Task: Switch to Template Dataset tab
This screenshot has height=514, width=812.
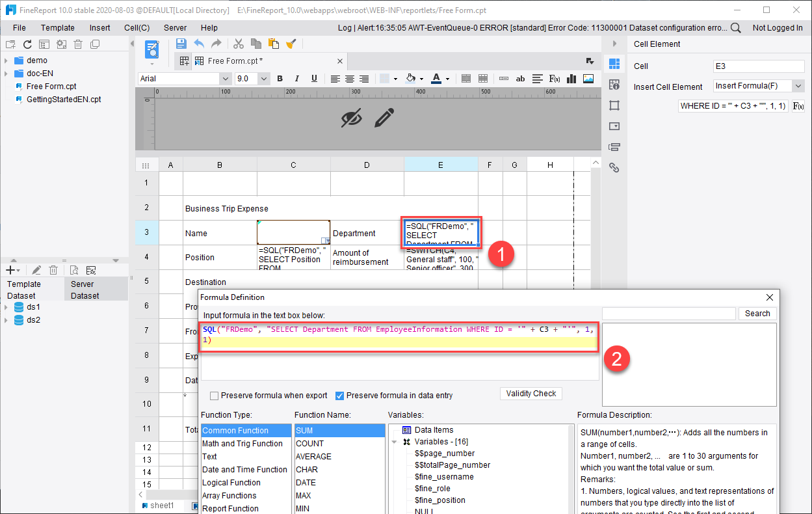Action: tap(32, 290)
